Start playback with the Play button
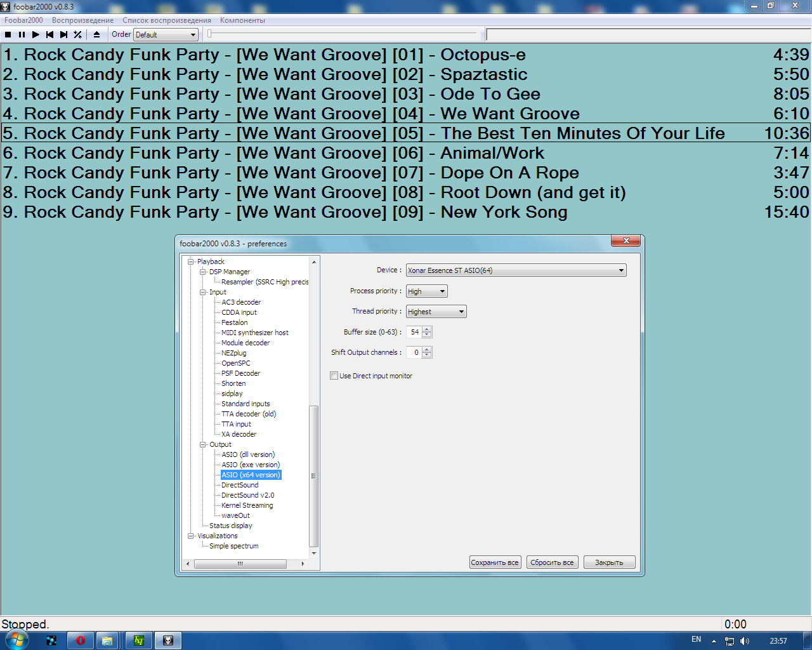This screenshot has width=812, height=650. tap(36, 35)
